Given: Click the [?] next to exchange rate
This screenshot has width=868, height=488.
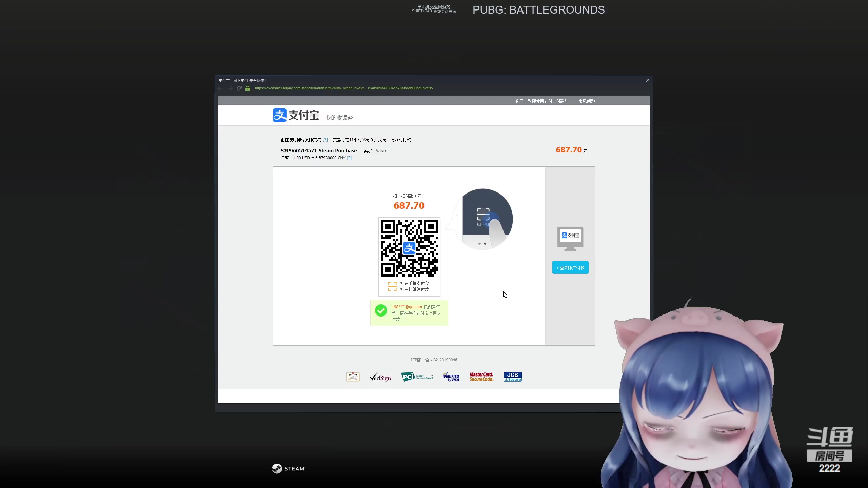Looking at the screenshot, I should 349,158.
